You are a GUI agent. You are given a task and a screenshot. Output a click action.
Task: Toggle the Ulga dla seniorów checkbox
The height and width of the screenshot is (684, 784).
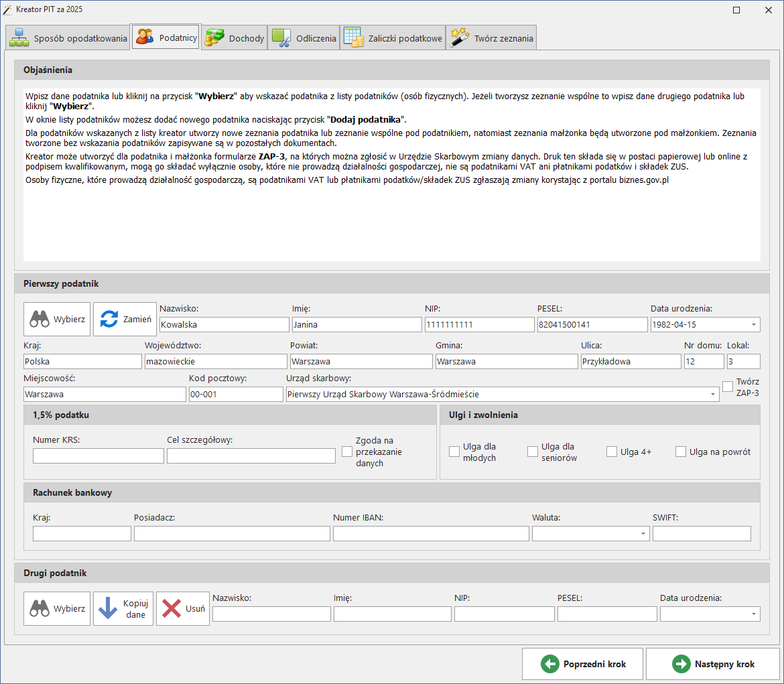533,452
